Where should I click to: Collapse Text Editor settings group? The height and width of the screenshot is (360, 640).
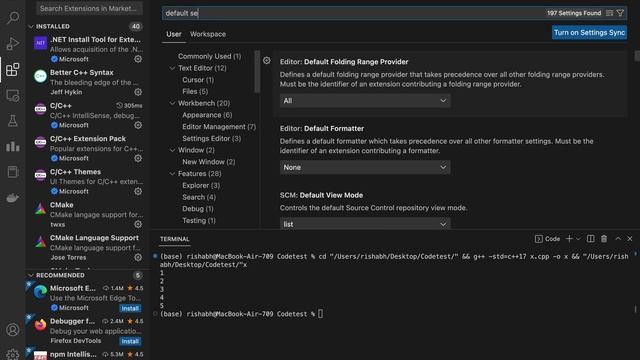(172, 68)
